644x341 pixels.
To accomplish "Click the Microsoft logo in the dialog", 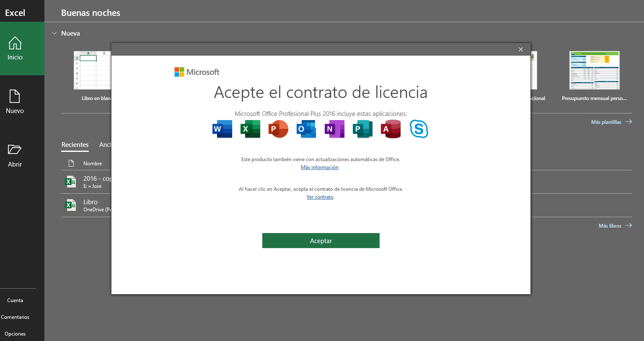I will tap(197, 72).
